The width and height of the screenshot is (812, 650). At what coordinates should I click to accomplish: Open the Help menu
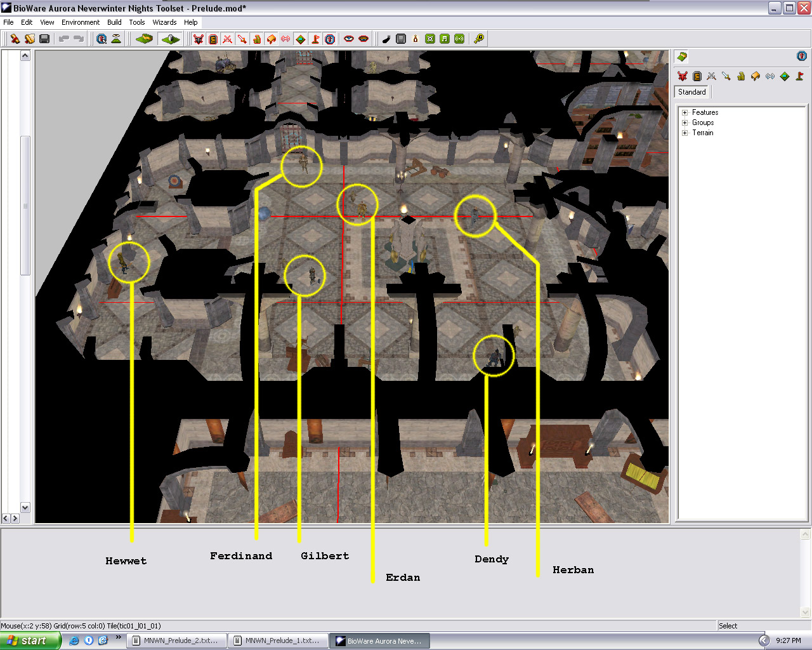click(191, 22)
